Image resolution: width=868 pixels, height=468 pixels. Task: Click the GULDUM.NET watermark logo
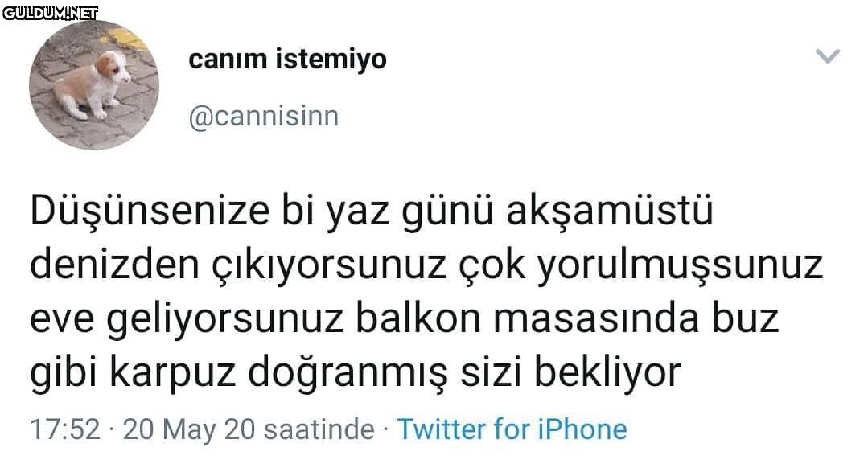click(51, 14)
